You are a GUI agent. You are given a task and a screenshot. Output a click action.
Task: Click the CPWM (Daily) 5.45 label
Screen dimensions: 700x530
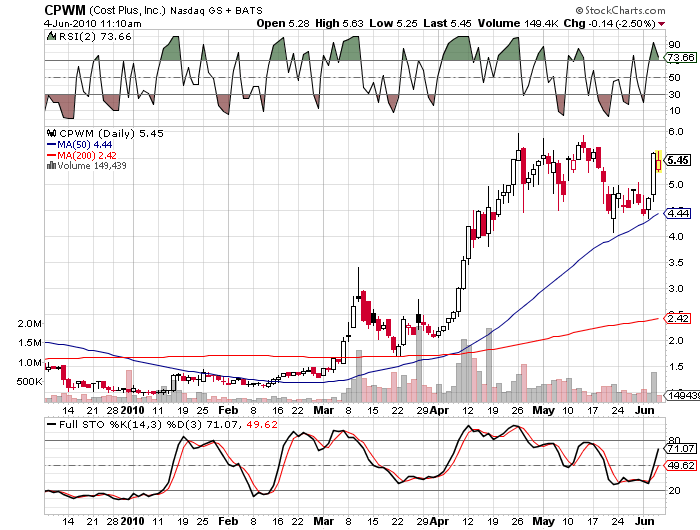(x=112, y=133)
